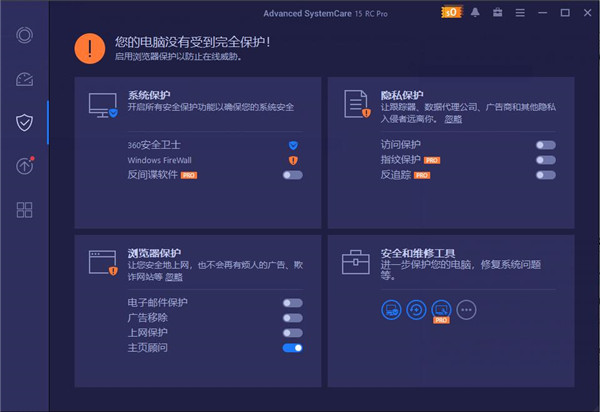Enable the 指纹保护 toggle
The width and height of the screenshot is (600, 412).
(546, 160)
